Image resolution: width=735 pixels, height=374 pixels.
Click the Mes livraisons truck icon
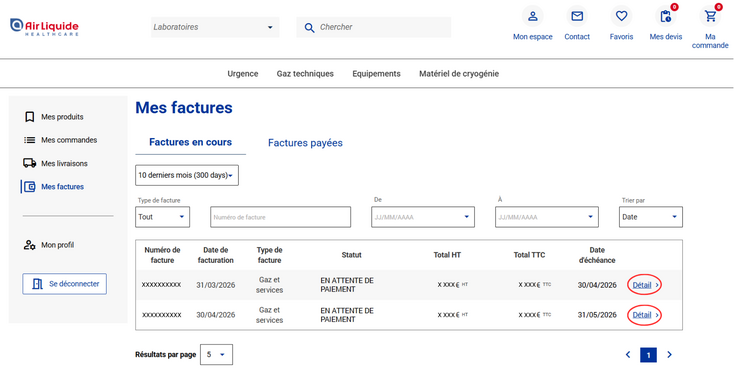click(x=30, y=163)
